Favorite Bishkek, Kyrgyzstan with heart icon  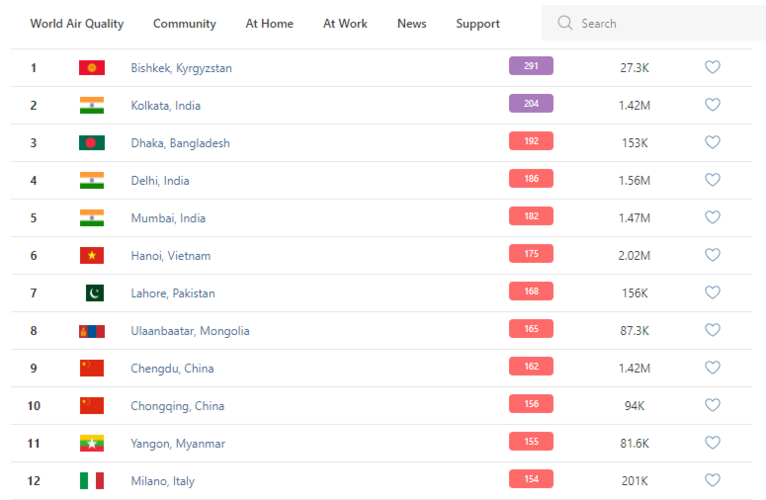click(712, 67)
